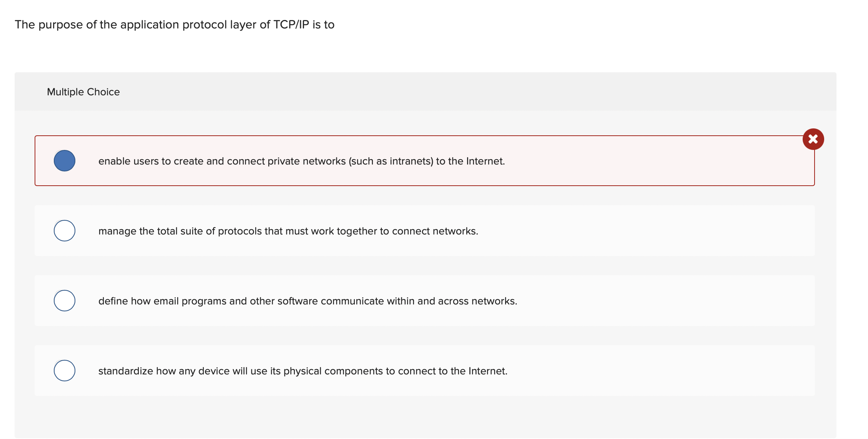Click the answer about physical components connecting
The width and height of the screenshot is (868, 439).
click(x=303, y=371)
